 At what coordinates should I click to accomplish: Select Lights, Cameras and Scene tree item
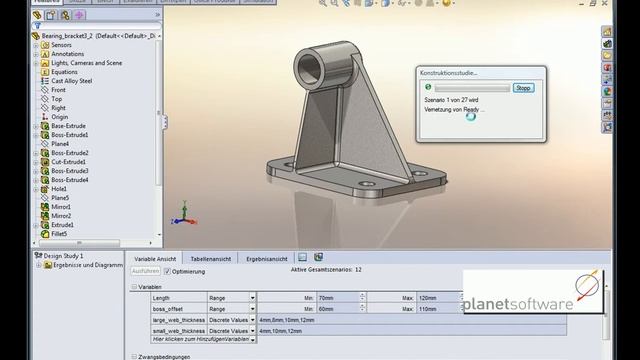pos(87,63)
